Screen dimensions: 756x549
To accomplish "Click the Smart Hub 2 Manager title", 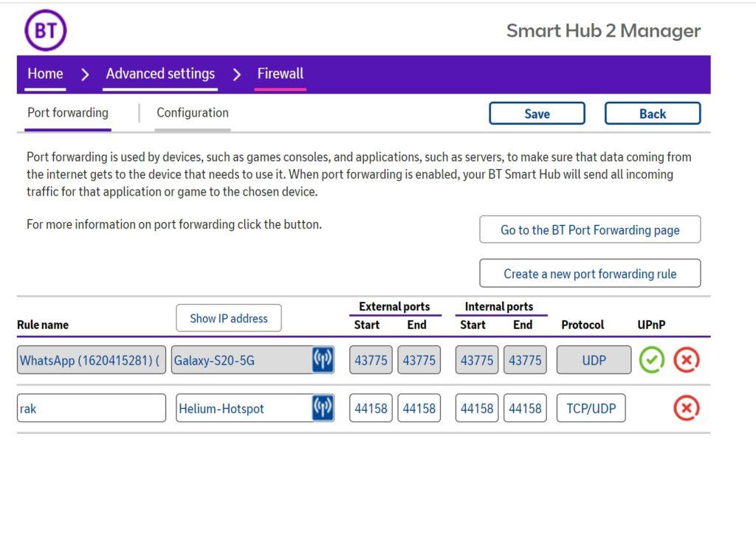I will 603,31.
